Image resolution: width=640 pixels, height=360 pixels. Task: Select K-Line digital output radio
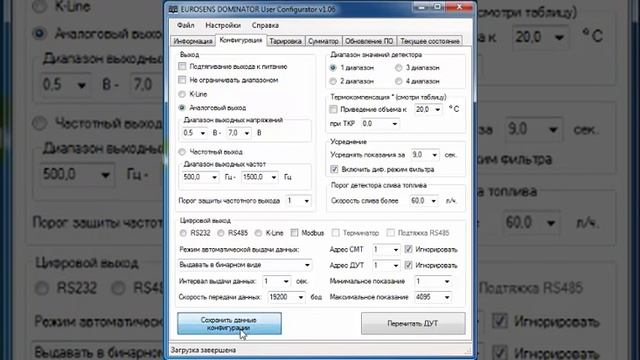tap(258, 233)
